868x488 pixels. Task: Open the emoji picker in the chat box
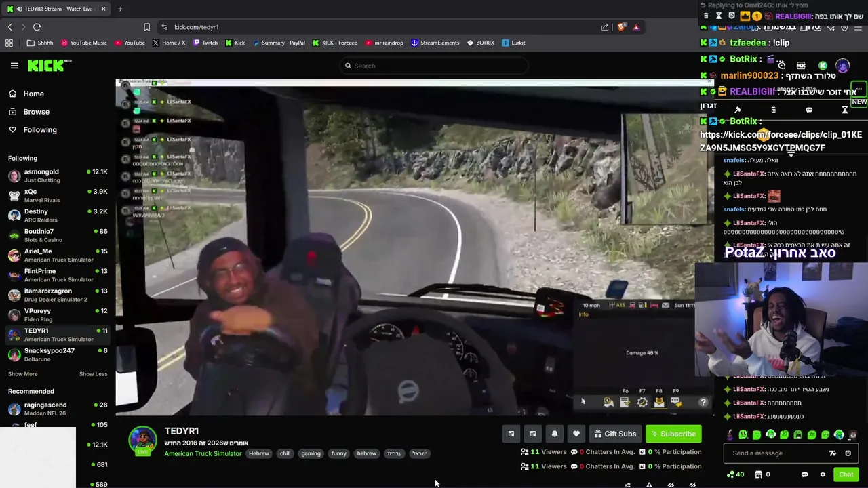(x=848, y=453)
